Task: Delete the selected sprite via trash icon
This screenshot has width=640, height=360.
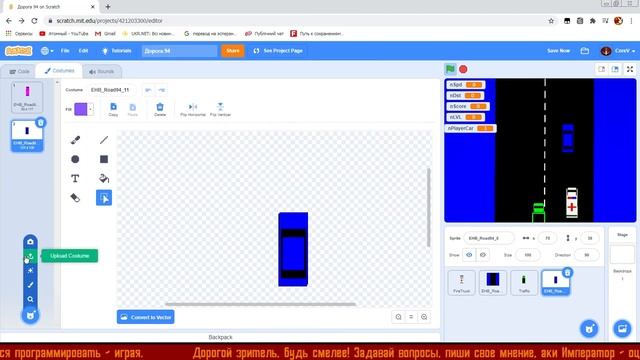Action: coord(567,272)
